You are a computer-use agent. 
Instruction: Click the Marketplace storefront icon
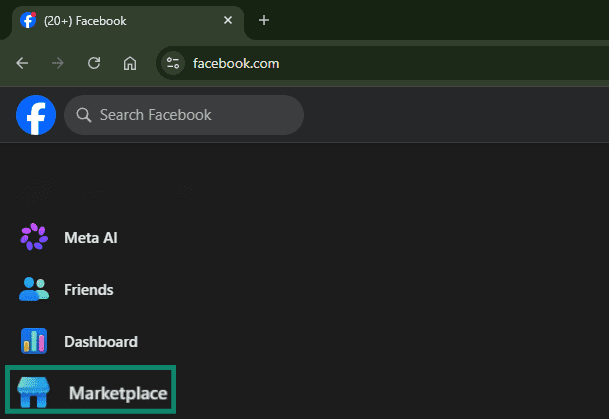pos(34,392)
